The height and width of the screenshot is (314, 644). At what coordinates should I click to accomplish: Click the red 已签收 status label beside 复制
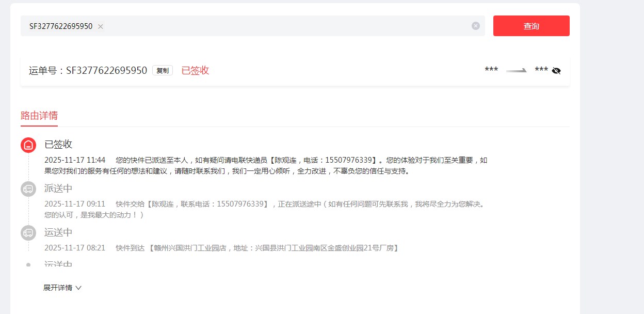click(195, 71)
